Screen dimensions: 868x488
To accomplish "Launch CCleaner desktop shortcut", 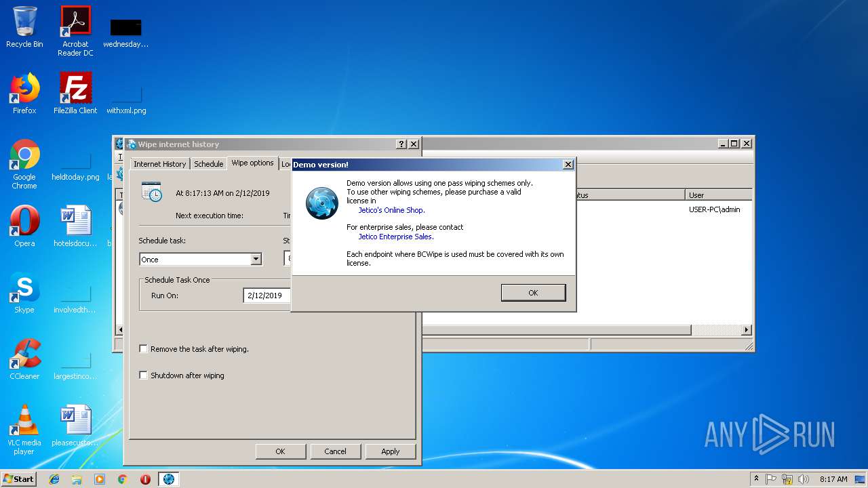I will (x=24, y=359).
